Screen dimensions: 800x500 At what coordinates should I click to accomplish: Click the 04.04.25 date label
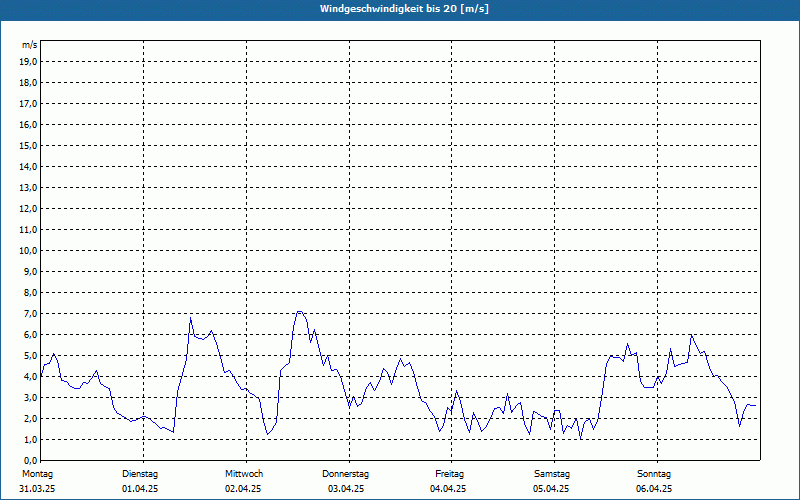[449, 489]
